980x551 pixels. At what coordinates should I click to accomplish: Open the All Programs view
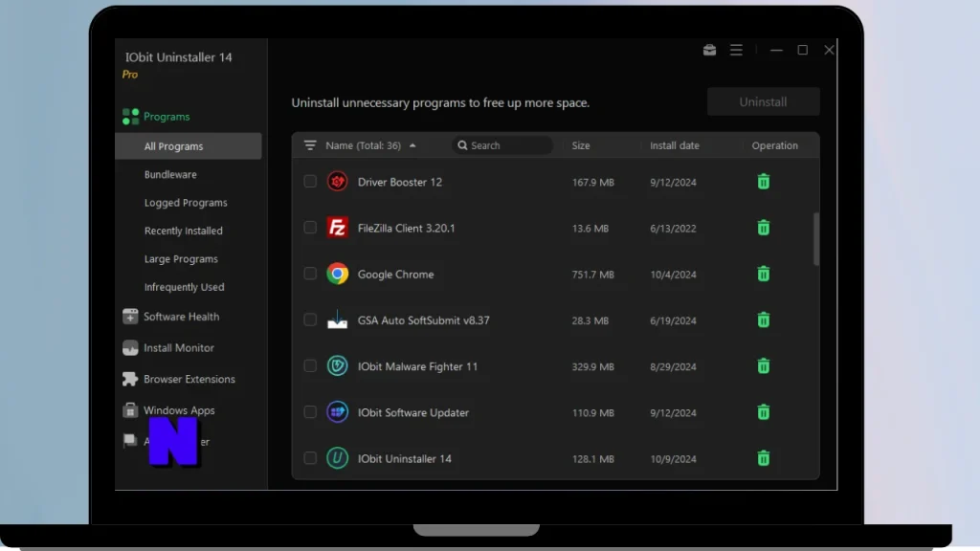[x=189, y=146]
